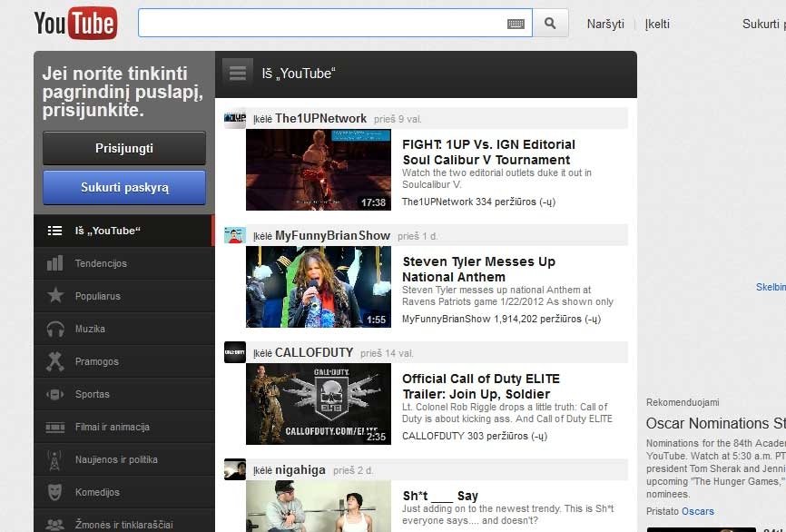The height and width of the screenshot is (532, 786).
Task: Open the title 'Steven Tyler Messes Up National Anthem'
Action: click(x=478, y=270)
